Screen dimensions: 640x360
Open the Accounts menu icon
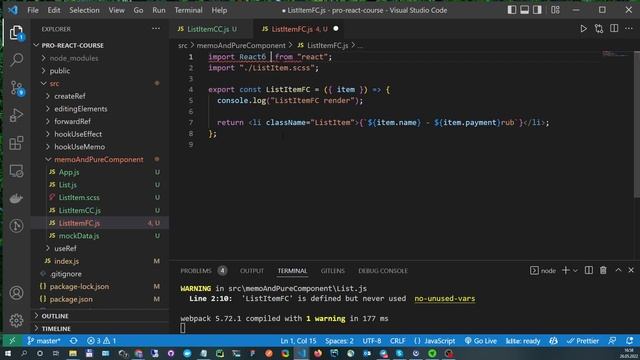pos(16,293)
